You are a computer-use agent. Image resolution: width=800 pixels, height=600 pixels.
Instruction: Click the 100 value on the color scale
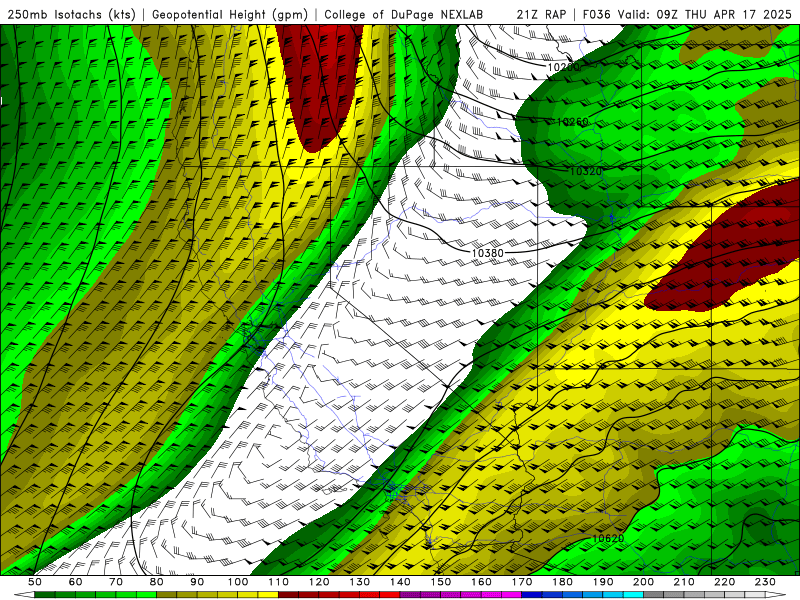pos(238,582)
